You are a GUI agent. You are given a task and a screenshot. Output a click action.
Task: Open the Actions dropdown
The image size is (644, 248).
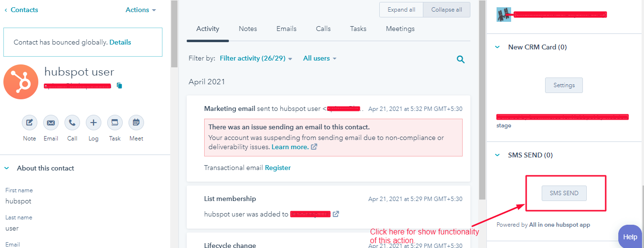click(x=141, y=10)
